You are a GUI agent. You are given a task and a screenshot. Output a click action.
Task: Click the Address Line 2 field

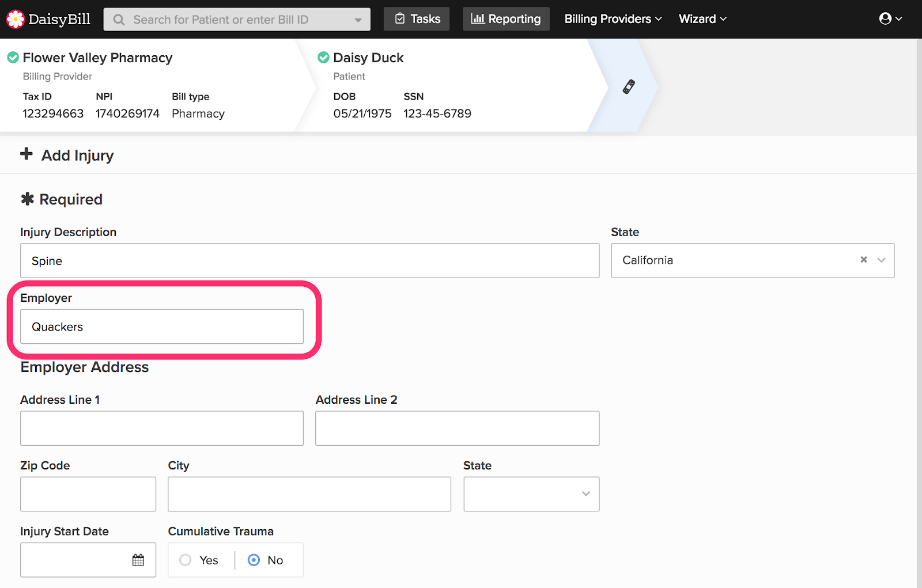(x=457, y=428)
